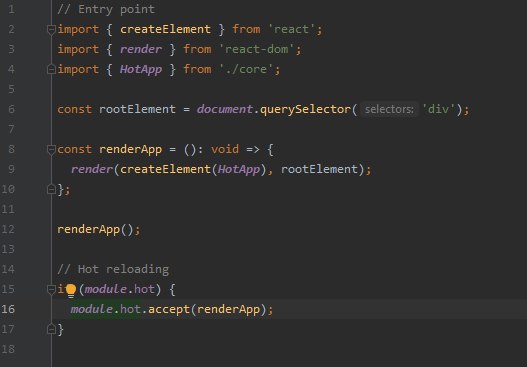
Task: Toggle fold end marker on line 4
Action: pyautogui.click(x=51, y=70)
